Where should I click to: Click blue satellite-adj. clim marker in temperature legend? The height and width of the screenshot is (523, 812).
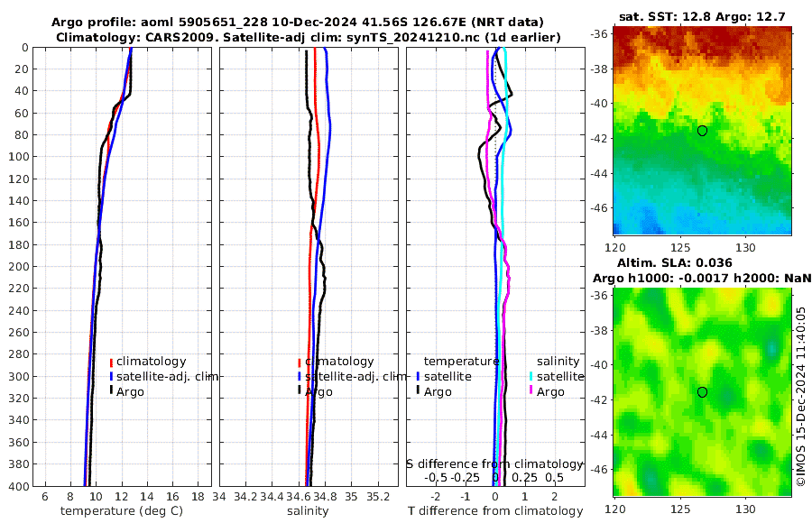pyautogui.click(x=111, y=376)
